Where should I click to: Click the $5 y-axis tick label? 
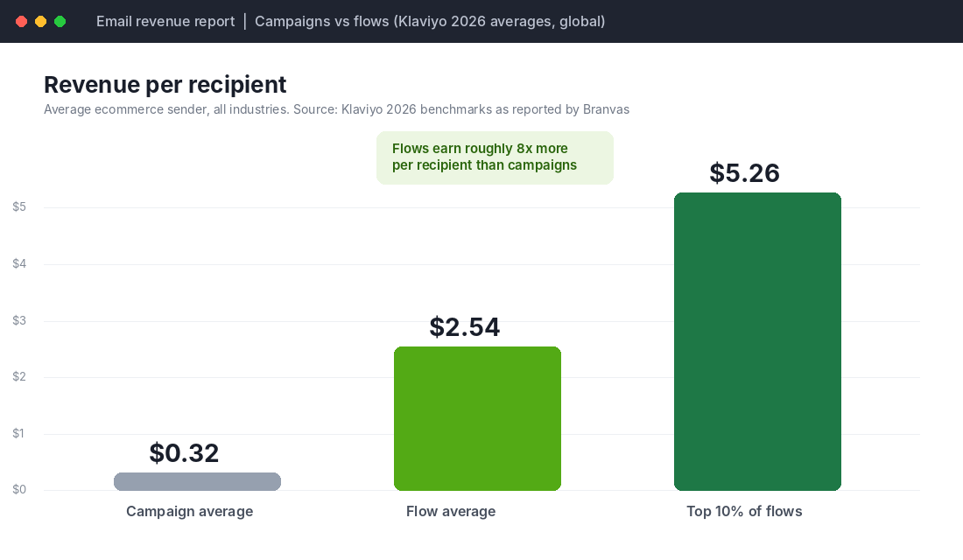pyautogui.click(x=19, y=206)
